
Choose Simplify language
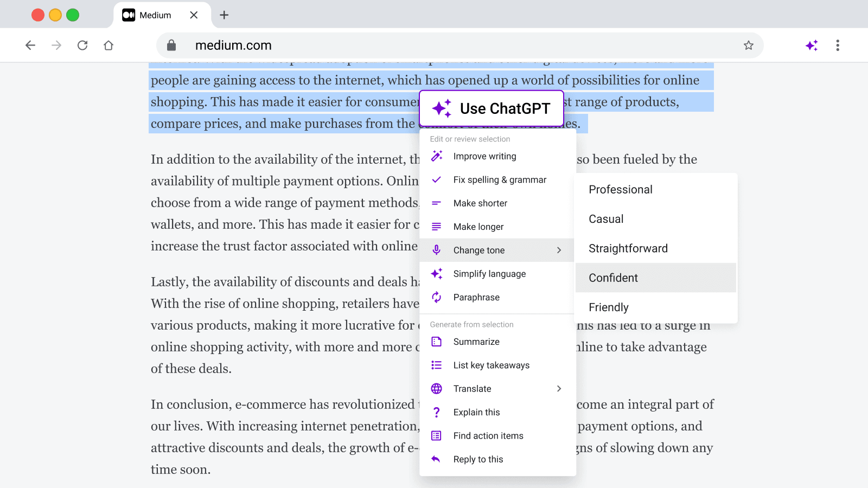click(x=497, y=274)
